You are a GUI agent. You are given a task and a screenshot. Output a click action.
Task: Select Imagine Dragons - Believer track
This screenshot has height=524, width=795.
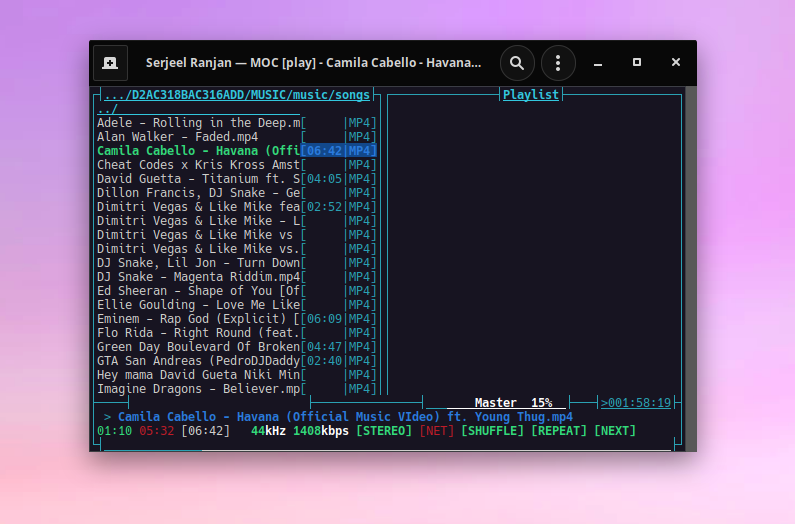tap(236, 389)
